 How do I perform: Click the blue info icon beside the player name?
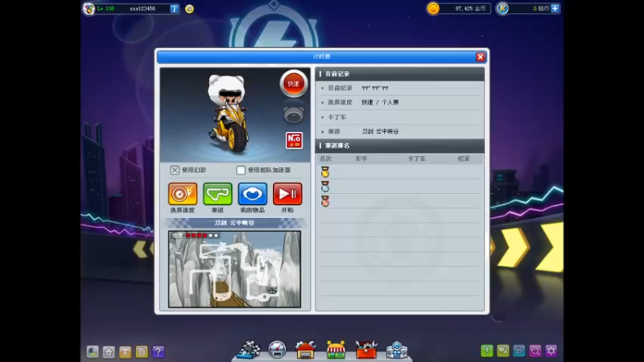click(174, 9)
